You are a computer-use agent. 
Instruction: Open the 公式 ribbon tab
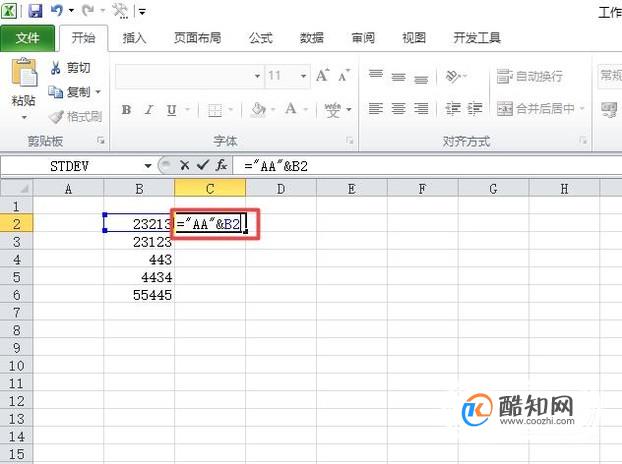[260, 38]
